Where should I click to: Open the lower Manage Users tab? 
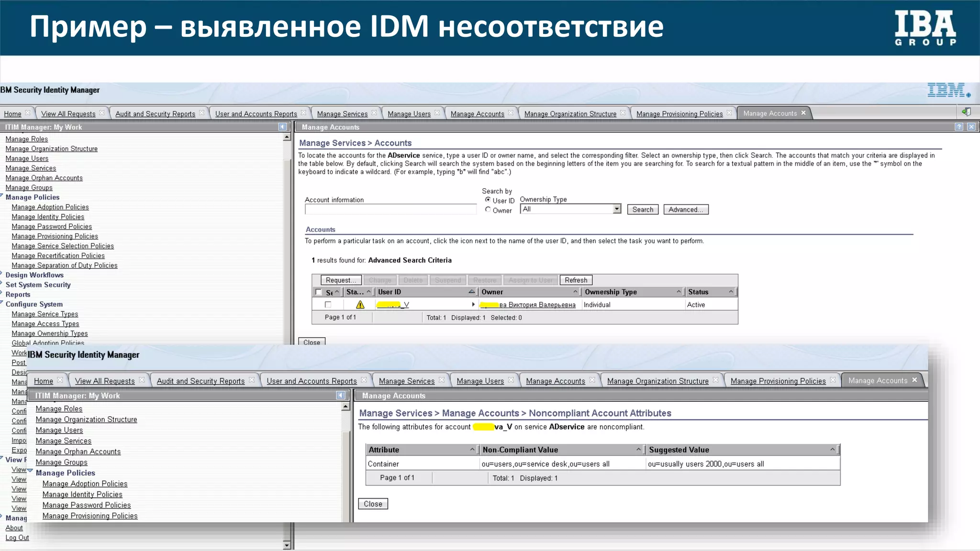click(x=480, y=381)
